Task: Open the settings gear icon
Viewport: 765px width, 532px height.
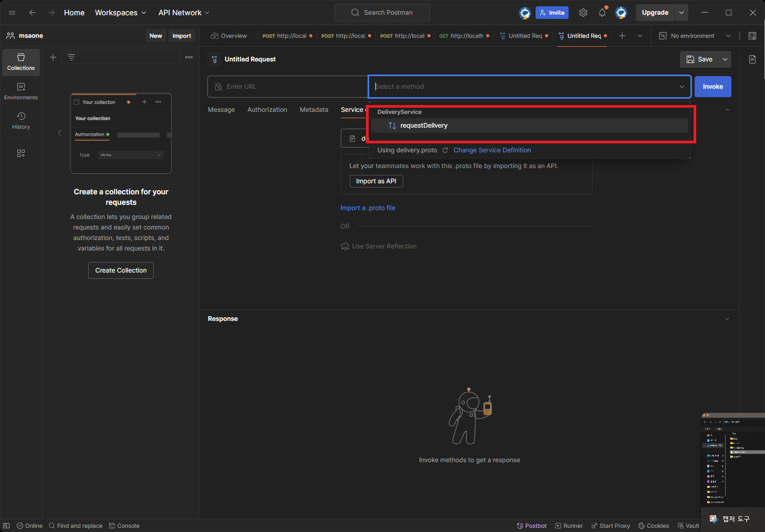Action: (583, 13)
